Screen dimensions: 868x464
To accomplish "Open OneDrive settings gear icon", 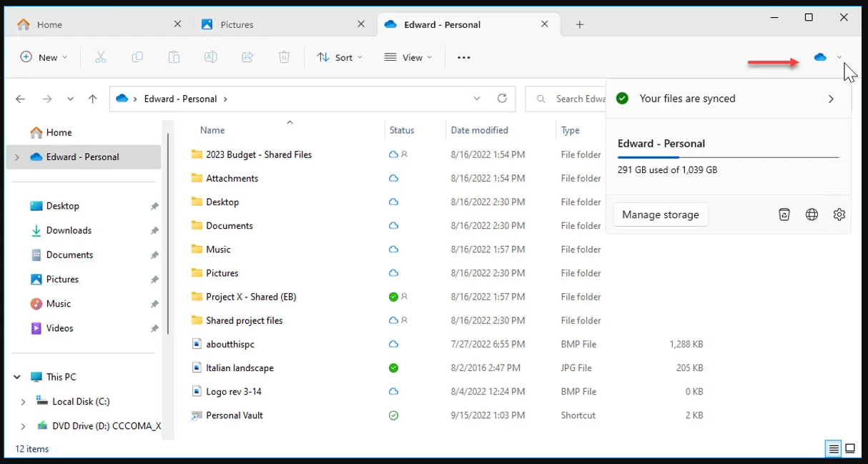I will coord(839,214).
